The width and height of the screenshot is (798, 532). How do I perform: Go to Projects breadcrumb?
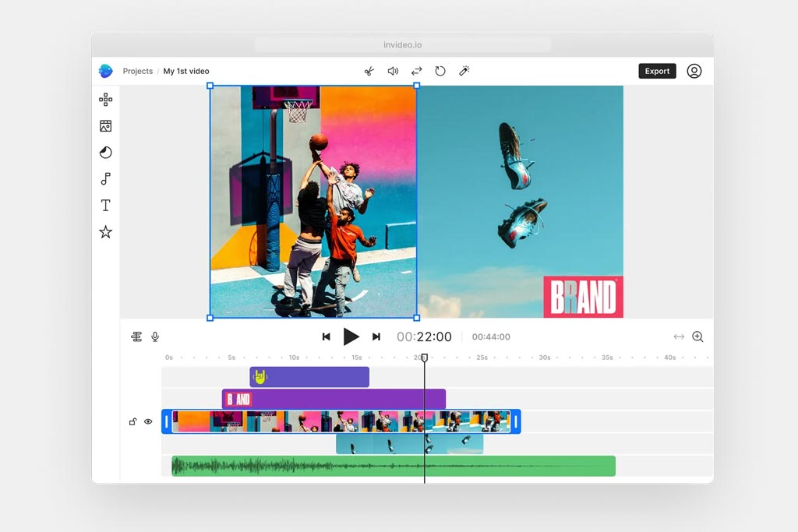[x=137, y=71]
